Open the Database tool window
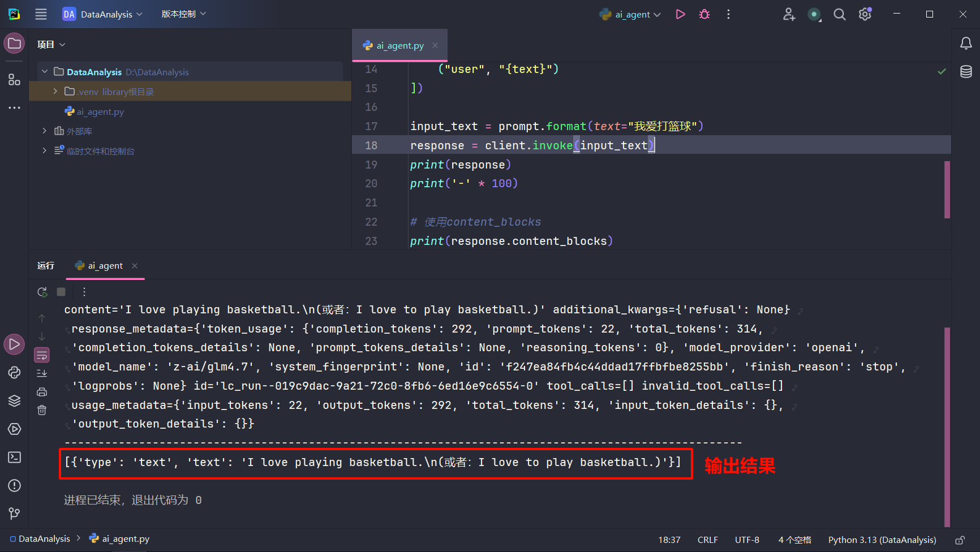The image size is (980, 552). click(x=966, y=72)
